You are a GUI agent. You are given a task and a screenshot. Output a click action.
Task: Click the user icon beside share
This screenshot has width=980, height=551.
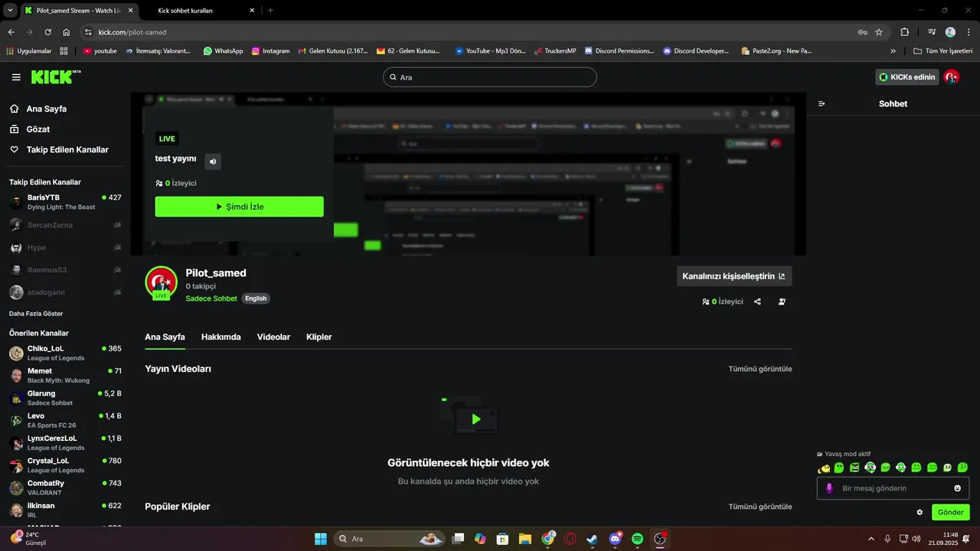coord(782,302)
